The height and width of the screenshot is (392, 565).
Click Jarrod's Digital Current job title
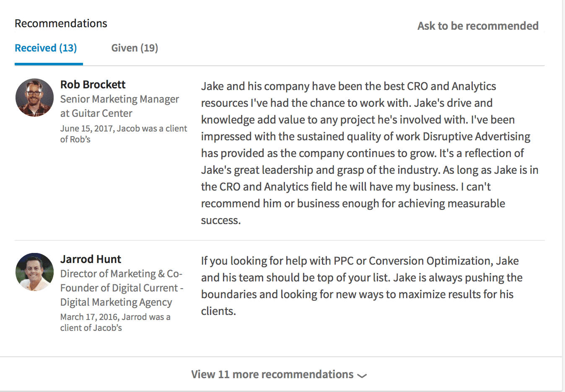tap(121, 288)
